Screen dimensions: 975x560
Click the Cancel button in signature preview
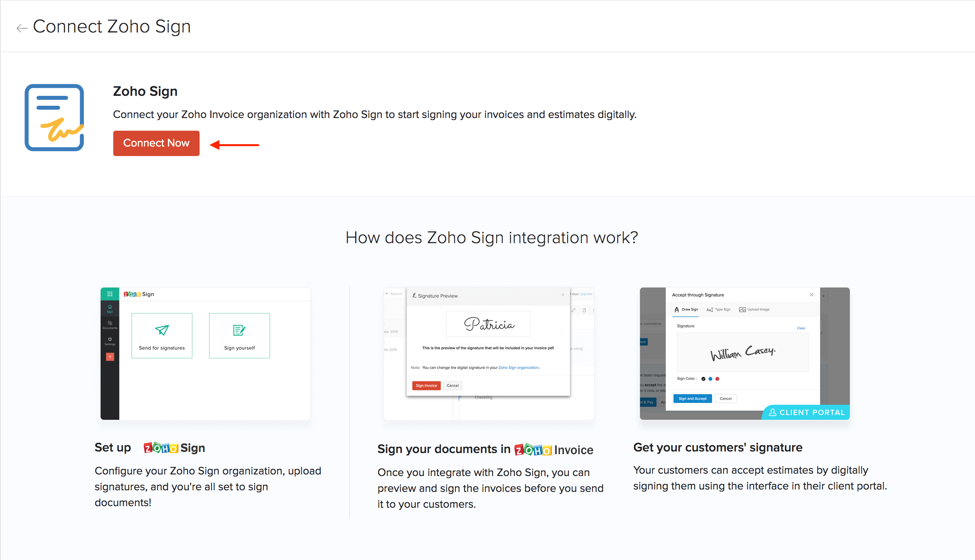coord(452,385)
